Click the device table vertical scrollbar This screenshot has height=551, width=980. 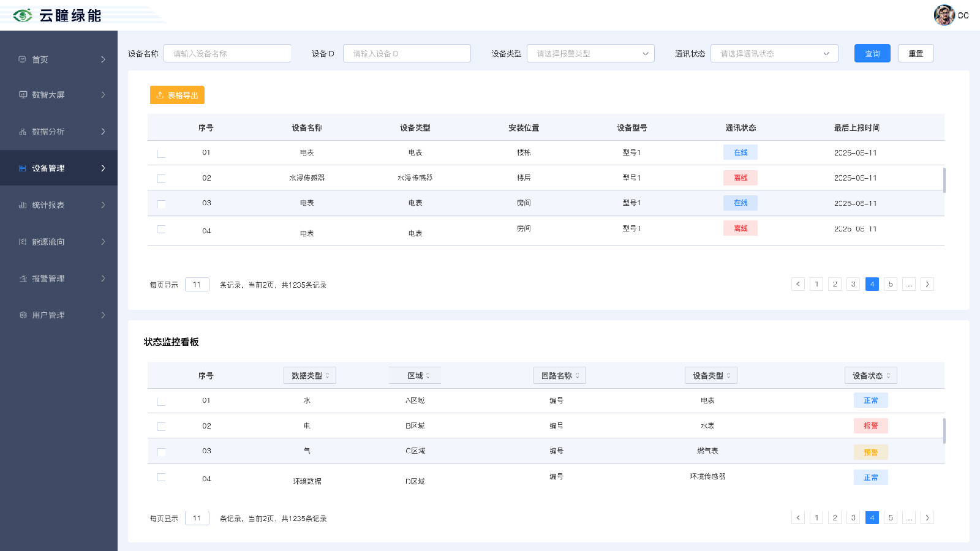tap(944, 180)
